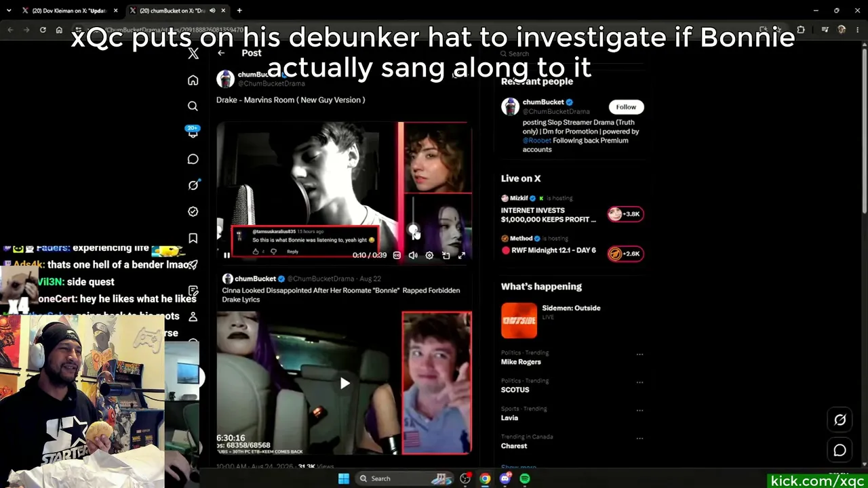Click the X logo in the sidebar

click(x=193, y=54)
